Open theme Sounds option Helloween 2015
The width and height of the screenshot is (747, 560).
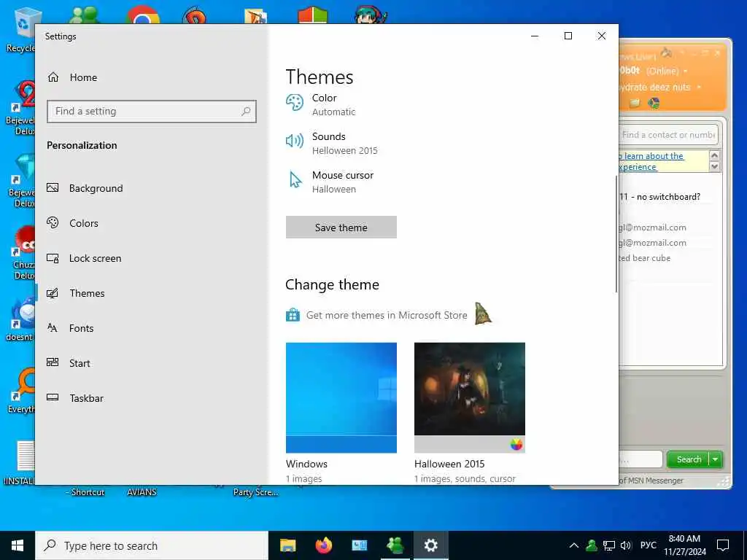click(x=332, y=143)
